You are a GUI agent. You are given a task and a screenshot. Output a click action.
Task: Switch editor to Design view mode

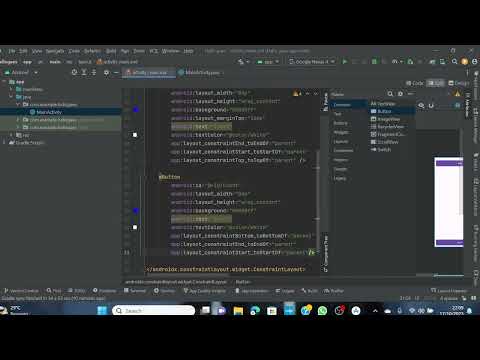point(459,83)
